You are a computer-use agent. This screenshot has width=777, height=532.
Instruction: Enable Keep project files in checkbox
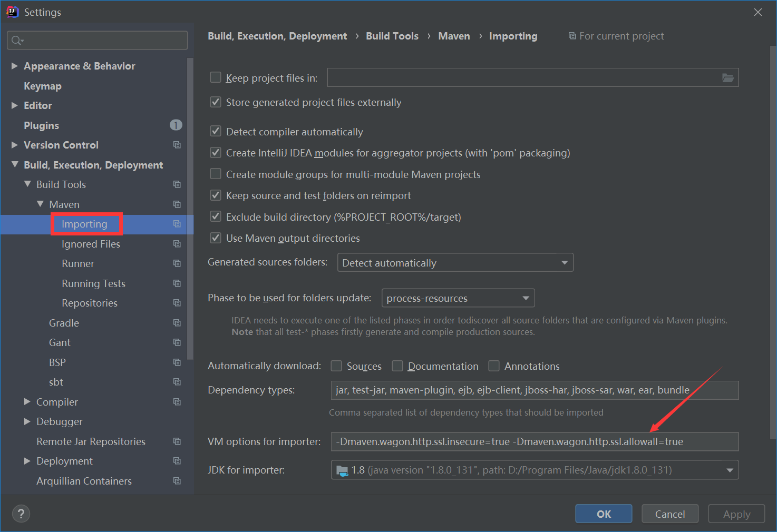(x=216, y=77)
